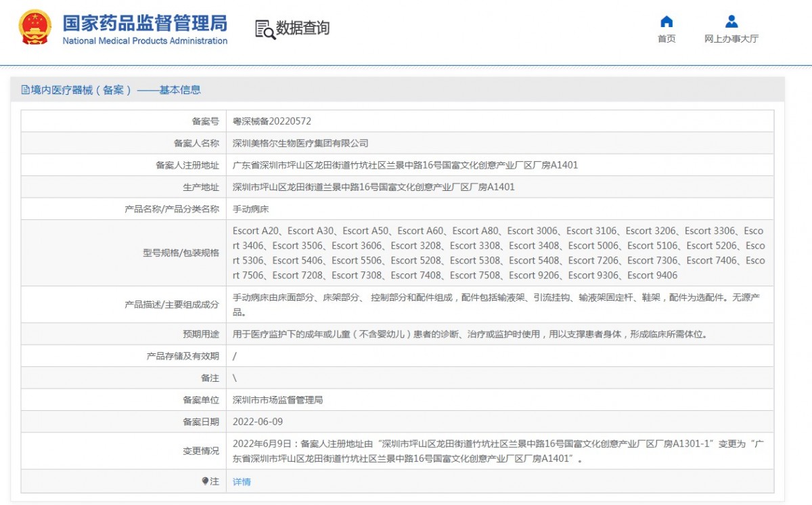Select the registered address beginning 广东省深圳市坪山区
This screenshot has width=812, height=505.
tap(405, 165)
